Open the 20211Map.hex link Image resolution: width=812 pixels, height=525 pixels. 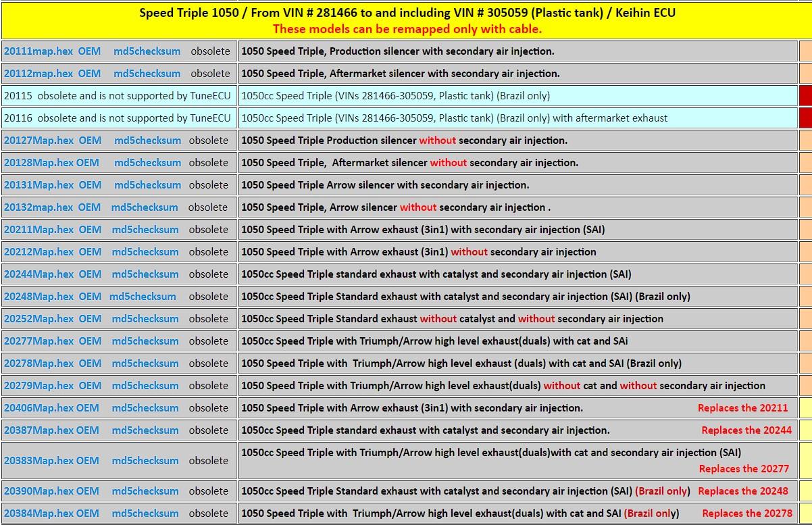pos(39,229)
